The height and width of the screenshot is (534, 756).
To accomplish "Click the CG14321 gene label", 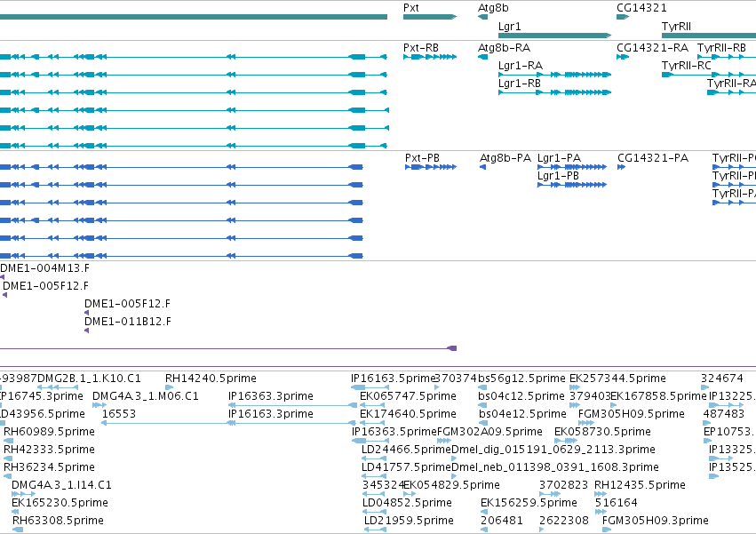I will pos(641,8).
